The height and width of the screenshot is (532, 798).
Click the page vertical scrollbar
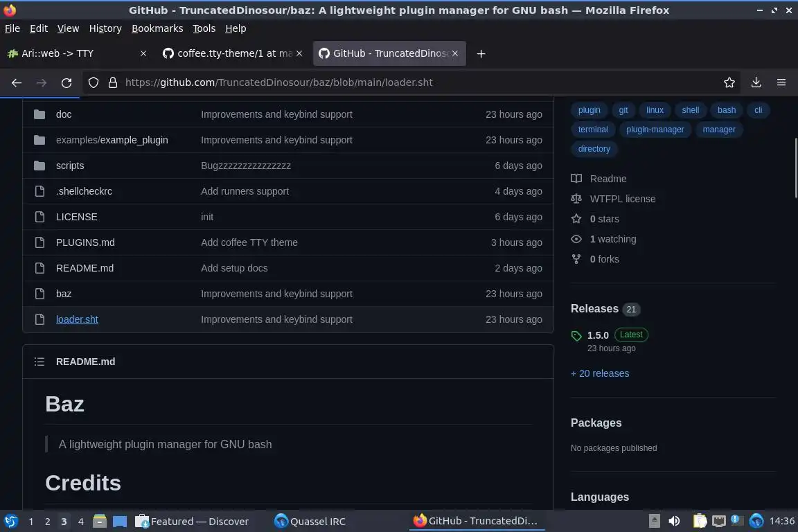[795, 168]
